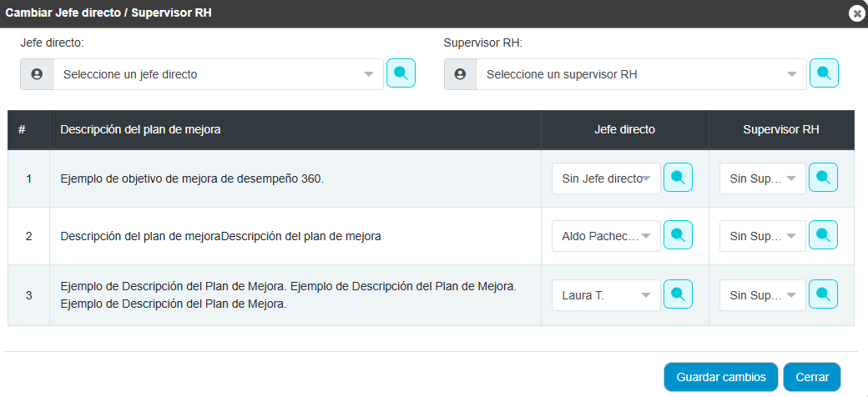This screenshot has height=397, width=868.
Task: Click 'Descripción del plan de mejora' column header
Action: pos(140,129)
